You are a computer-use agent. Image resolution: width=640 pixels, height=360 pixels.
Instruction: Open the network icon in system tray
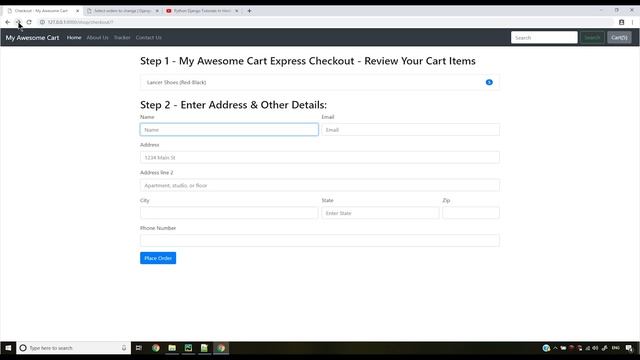coord(588,348)
